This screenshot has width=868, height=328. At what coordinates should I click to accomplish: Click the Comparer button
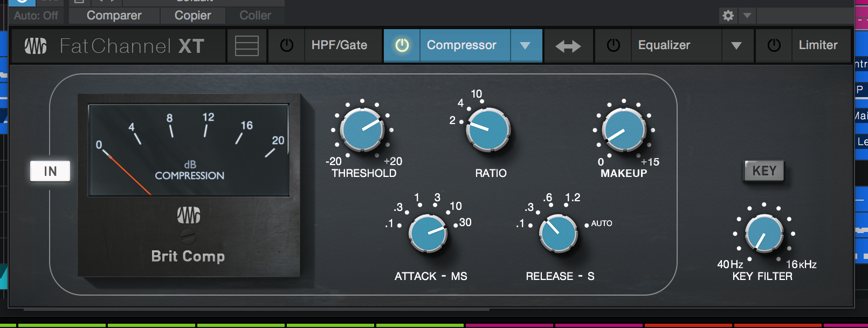pos(114,16)
